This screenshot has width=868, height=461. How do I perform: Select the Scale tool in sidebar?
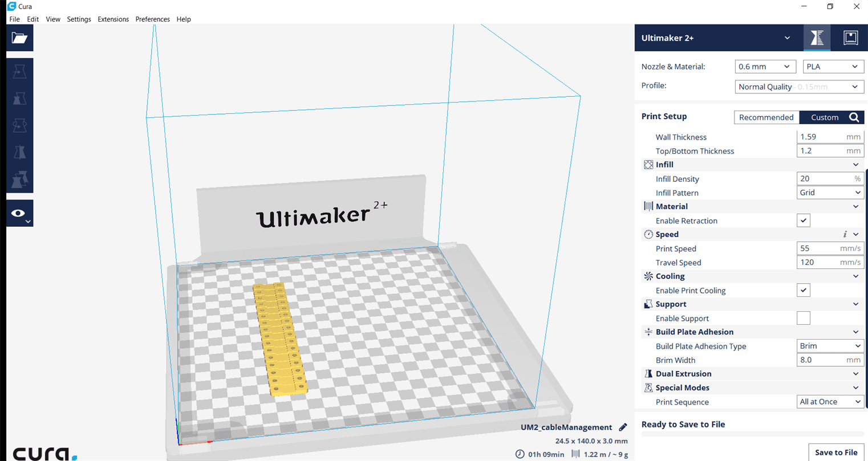[x=19, y=99]
